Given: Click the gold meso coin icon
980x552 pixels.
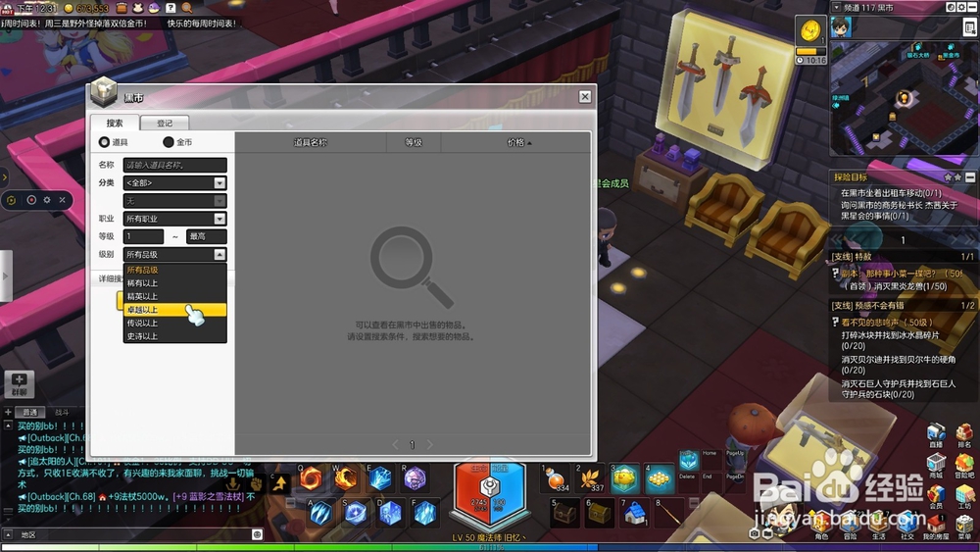Looking at the screenshot, I should [69, 8].
